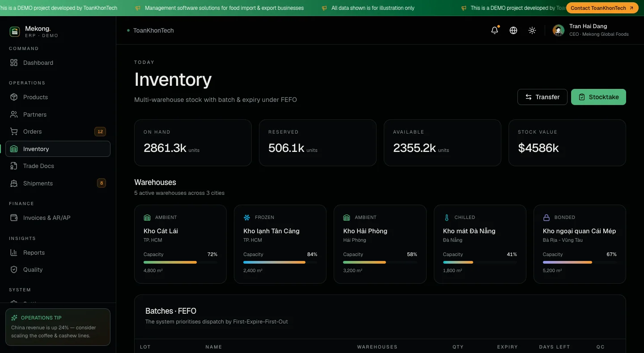
Task: Click the Kho Cát Lái capacity bar
Action: click(180, 262)
